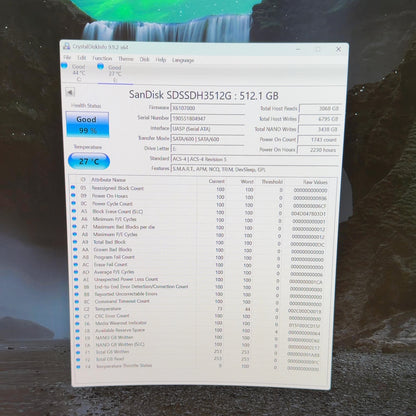This screenshot has height=416, width=416.
Task: Click the Attribute Name column header
Action: [108, 180]
